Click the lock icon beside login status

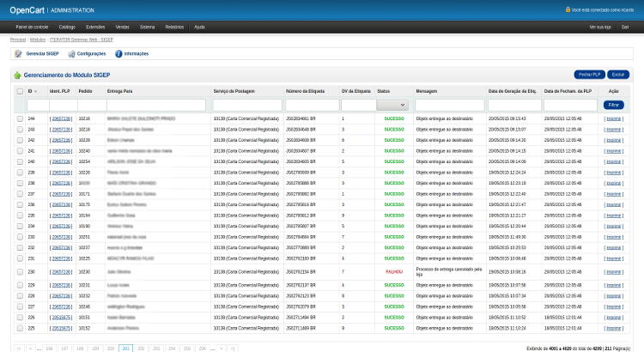coord(568,9)
